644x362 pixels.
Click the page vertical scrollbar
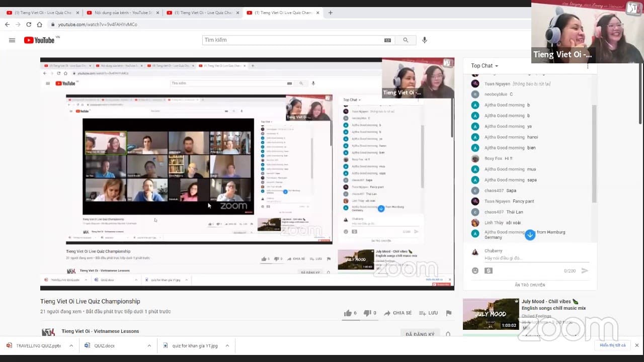(x=640, y=93)
